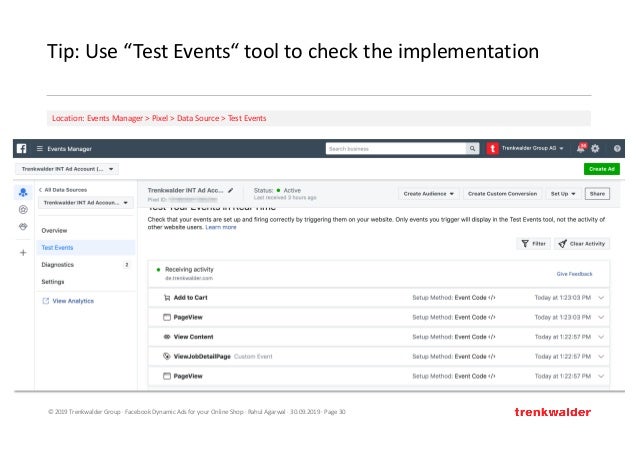638x451 pixels.
Task: Open the Trenkwalder Group AG business dropdown
Action: (x=533, y=148)
